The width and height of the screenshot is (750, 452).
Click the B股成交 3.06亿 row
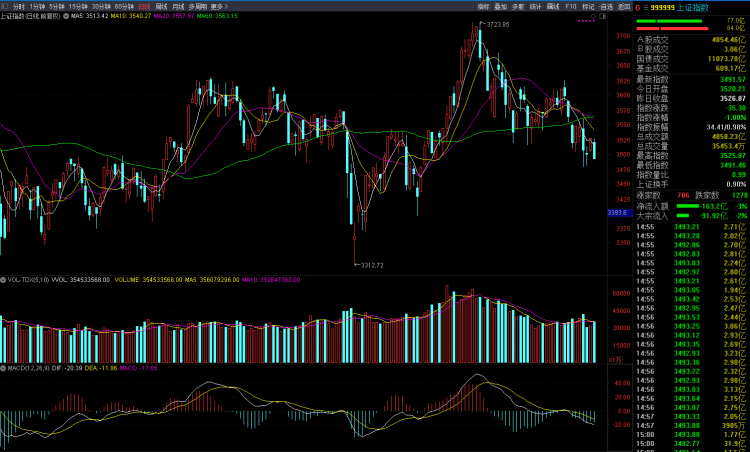click(x=691, y=49)
